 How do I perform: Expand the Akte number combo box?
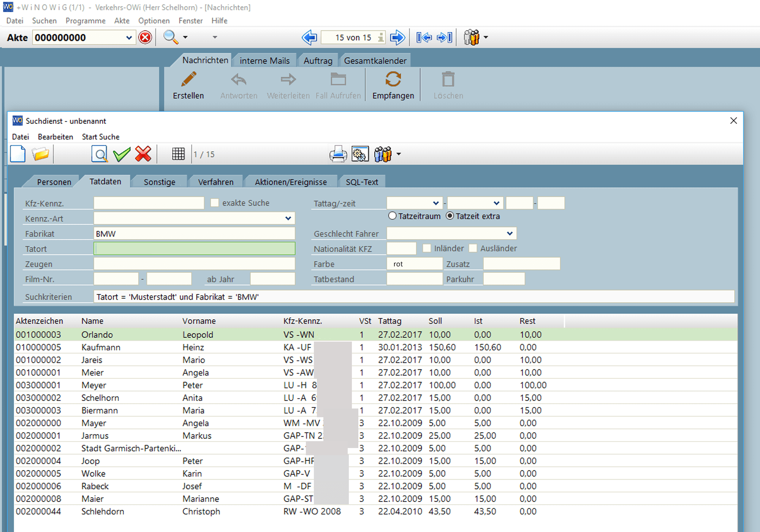129,38
